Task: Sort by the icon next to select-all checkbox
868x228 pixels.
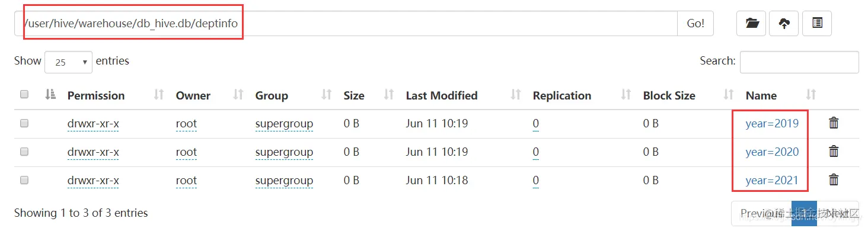Action: pyautogui.click(x=51, y=95)
